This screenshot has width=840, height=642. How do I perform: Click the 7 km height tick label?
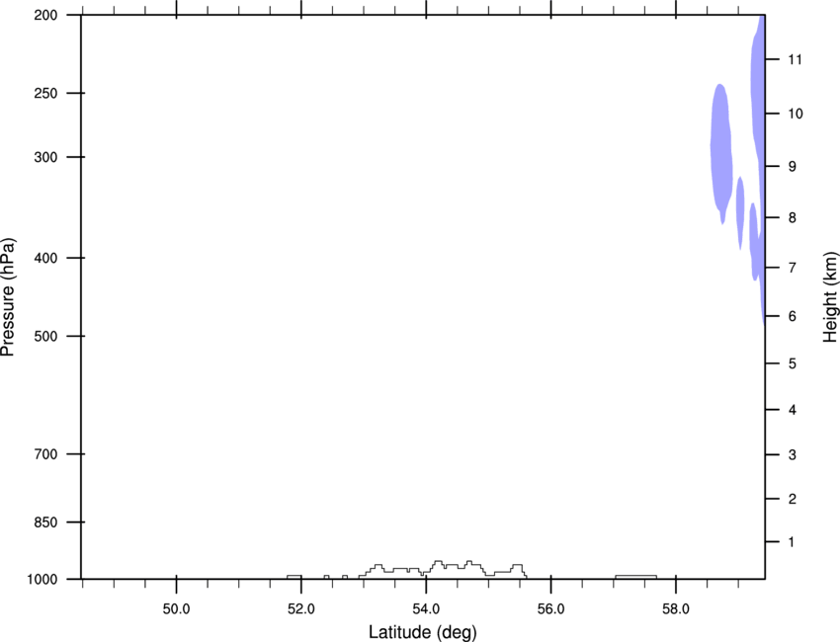click(x=793, y=268)
